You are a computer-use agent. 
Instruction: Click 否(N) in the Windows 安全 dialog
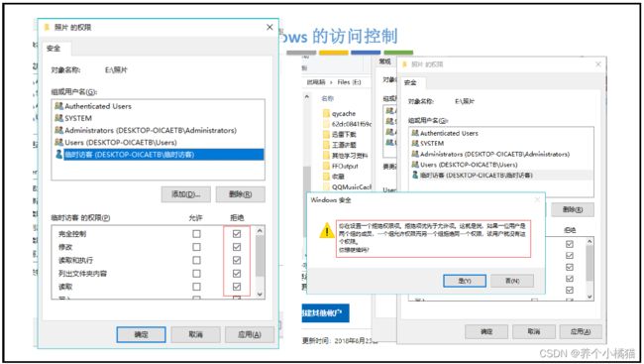[x=512, y=281]
